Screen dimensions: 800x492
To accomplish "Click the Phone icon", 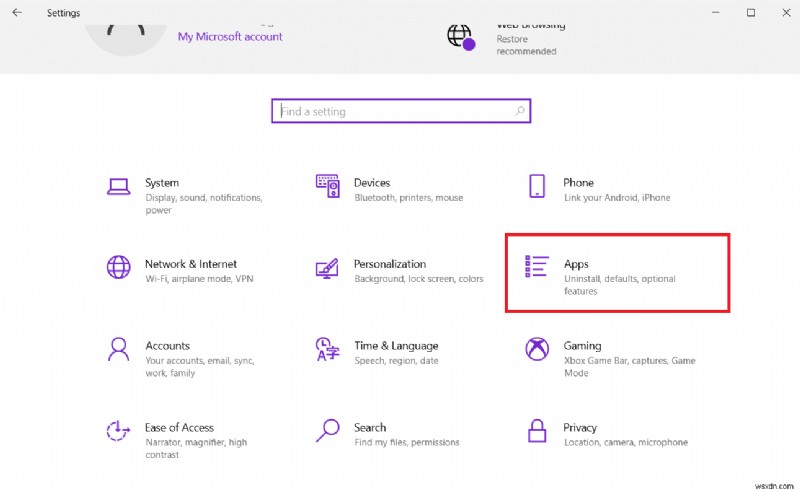I will [536, 186].
